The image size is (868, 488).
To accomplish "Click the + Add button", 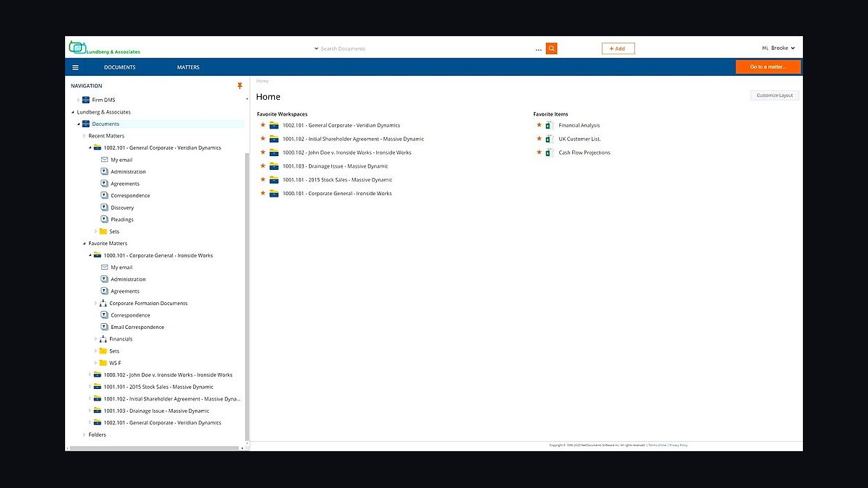I will tap(618, 48).
